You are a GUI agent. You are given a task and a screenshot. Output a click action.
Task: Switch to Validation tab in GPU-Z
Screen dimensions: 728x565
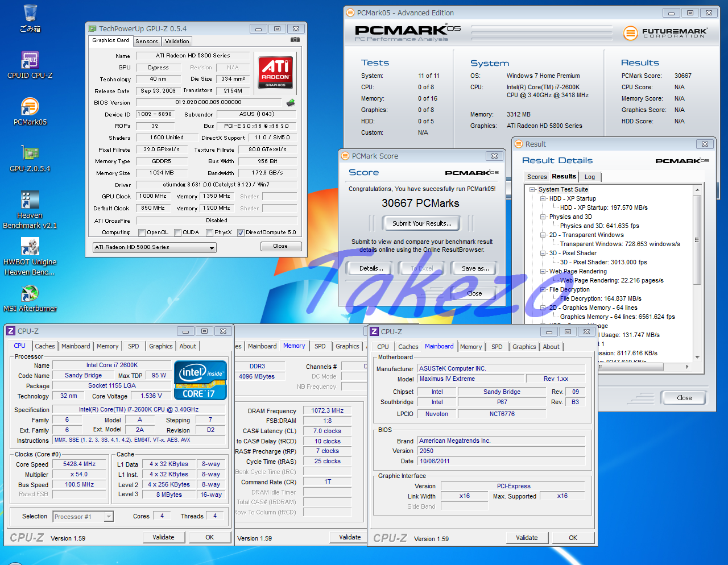click(x=177, y=41)
